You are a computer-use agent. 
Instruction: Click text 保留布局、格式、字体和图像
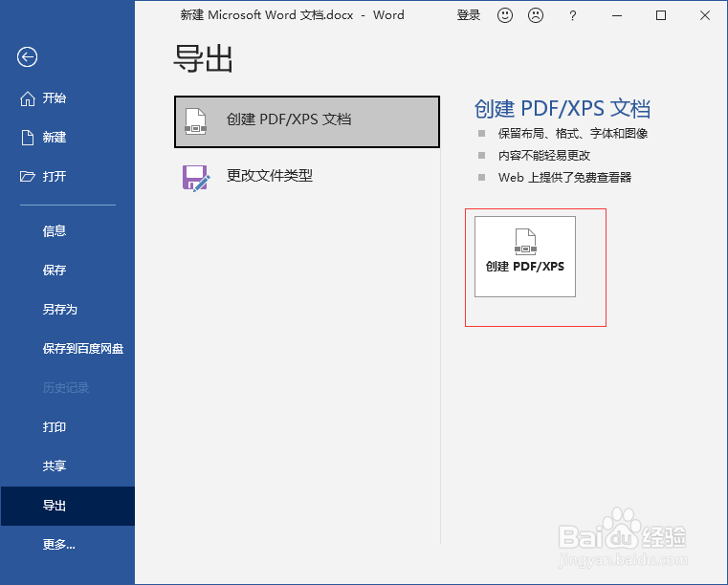pyautogui.click(x=572, y=134)
